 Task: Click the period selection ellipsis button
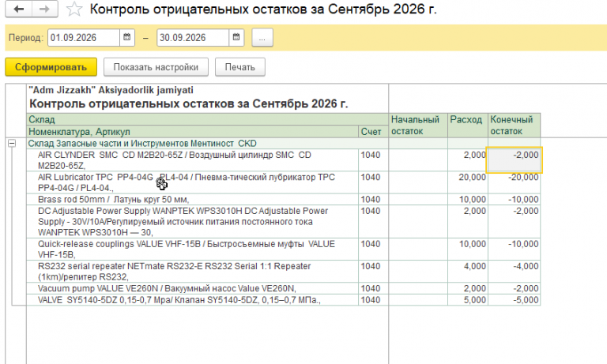click(262, 38)
